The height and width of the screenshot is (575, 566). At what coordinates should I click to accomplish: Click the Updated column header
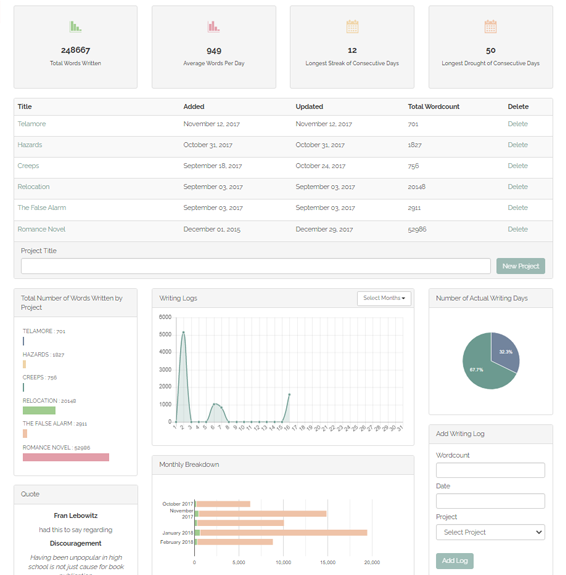click(309, 107)
